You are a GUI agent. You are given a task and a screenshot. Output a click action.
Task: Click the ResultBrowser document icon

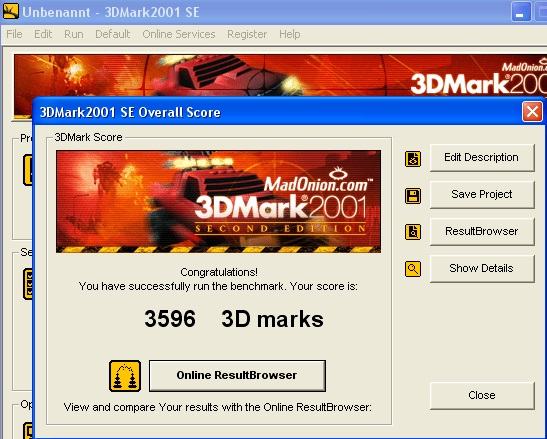413,232
